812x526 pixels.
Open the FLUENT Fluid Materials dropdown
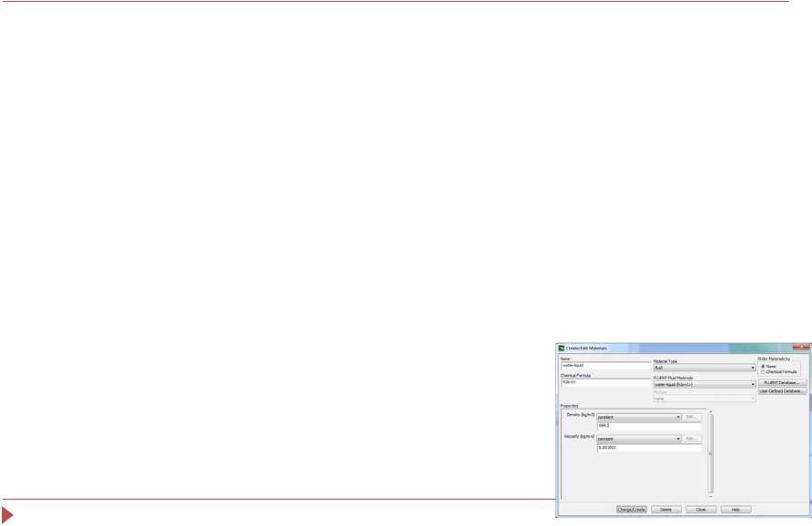point(705,385)
